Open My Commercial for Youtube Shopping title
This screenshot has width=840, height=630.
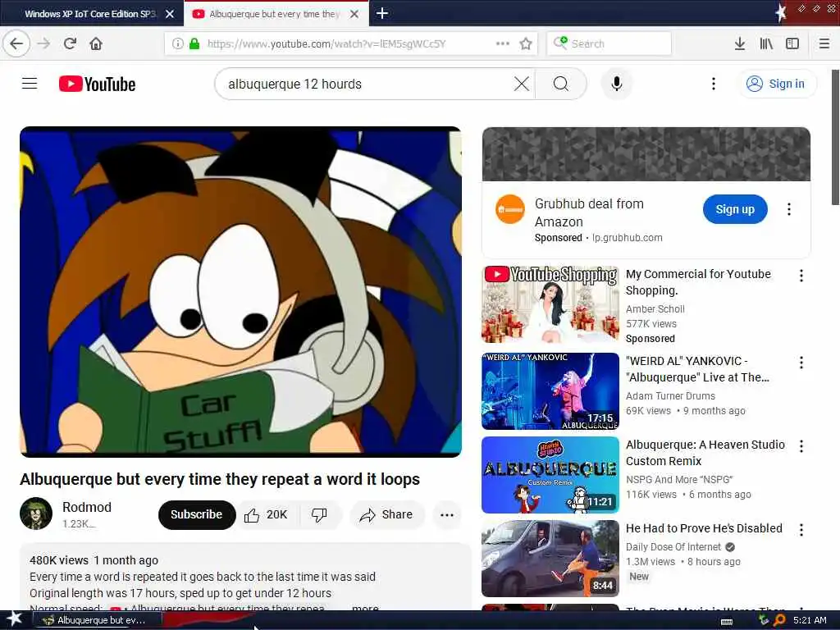pos(698,282)
